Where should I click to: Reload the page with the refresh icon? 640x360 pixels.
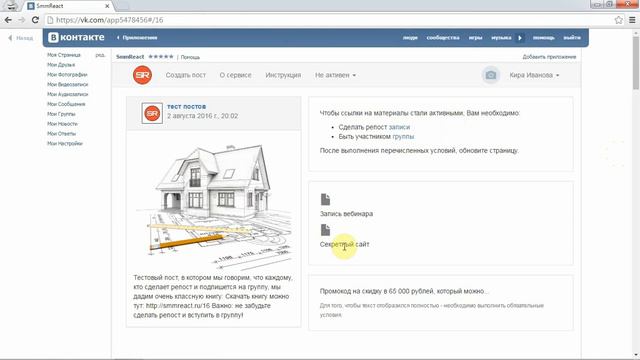(36, 20)
